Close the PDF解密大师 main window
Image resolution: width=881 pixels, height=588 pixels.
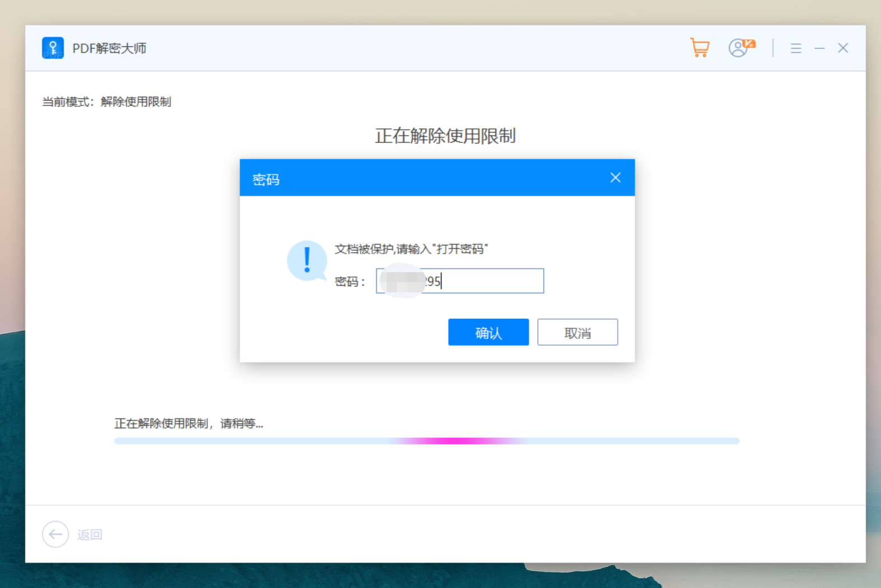pyautogui.click(x=843, y=48)
